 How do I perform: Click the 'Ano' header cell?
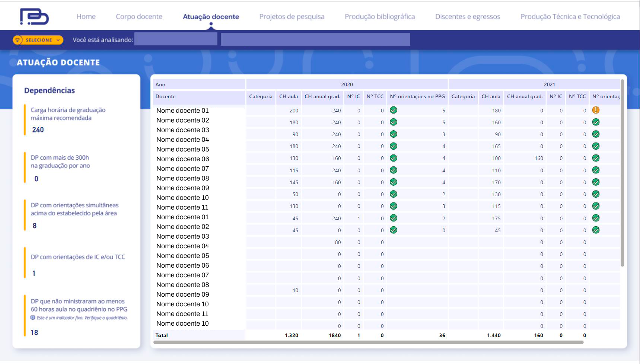click(x=199, y=84)
